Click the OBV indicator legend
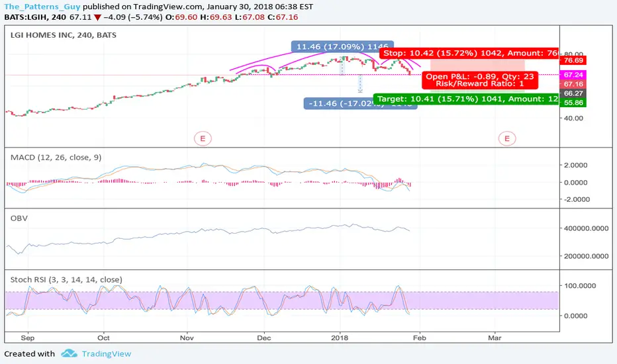The image size is (617, 364). pyautogui.click(x=19, y=218)
